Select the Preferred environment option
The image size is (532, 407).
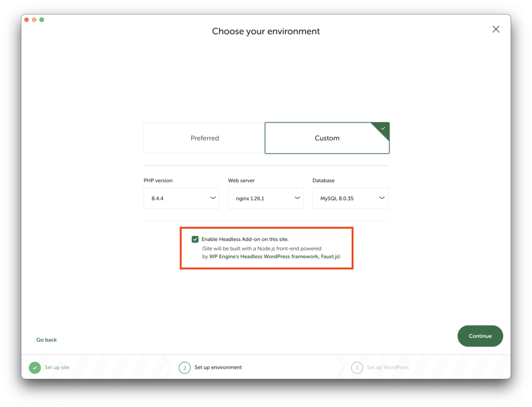click(x=204, y=138)
